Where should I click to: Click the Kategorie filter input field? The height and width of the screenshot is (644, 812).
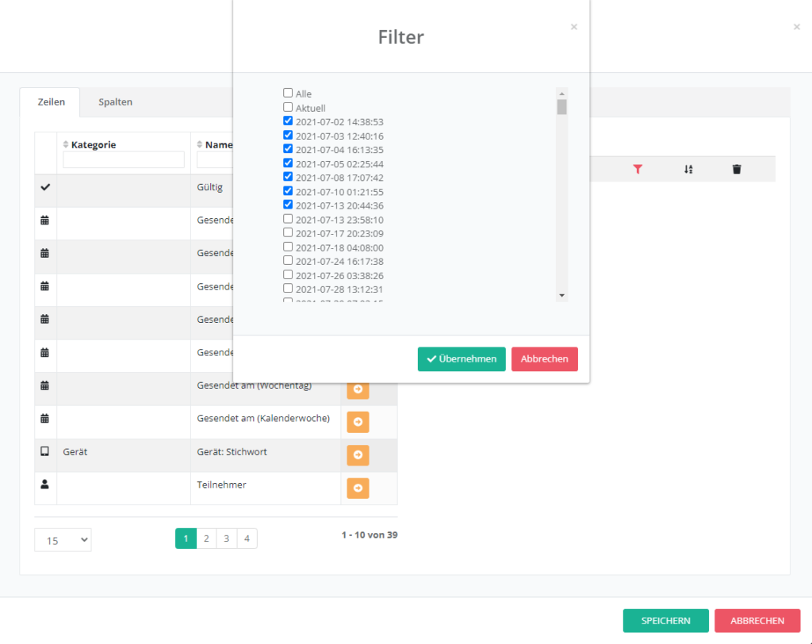point(124,159)
